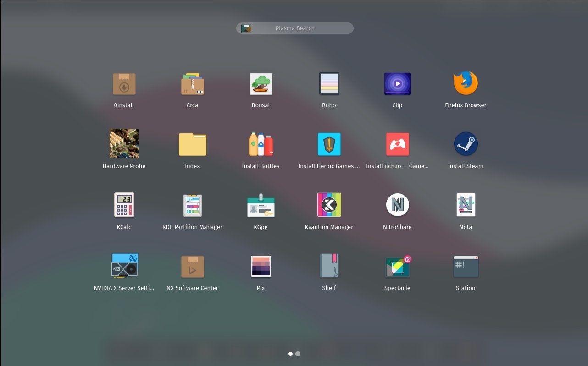
Task: Open the Spectacle screenshot tool
Action: pos(398,266)
